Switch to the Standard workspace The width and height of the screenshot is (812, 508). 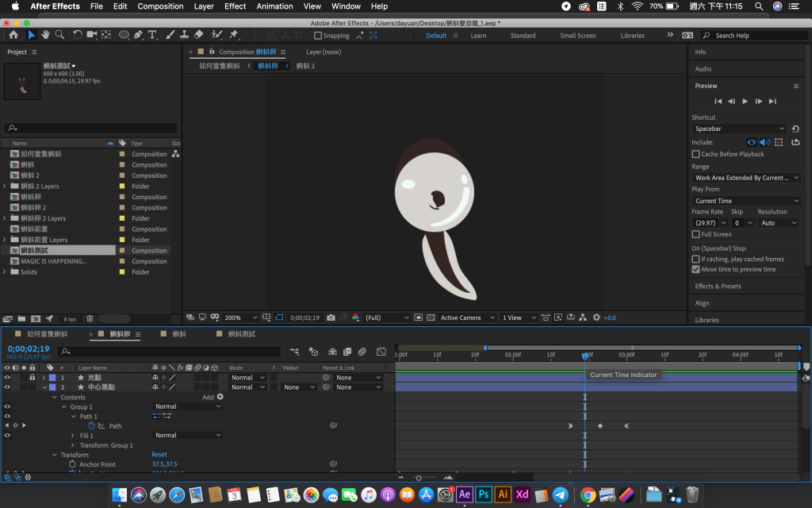[523, 36]
